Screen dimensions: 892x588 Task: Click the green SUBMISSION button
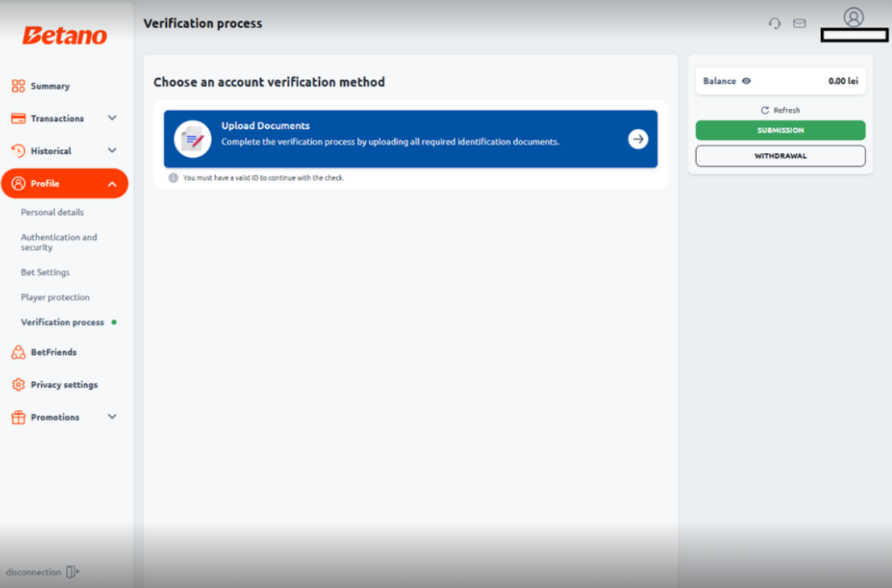click(780, 130)
